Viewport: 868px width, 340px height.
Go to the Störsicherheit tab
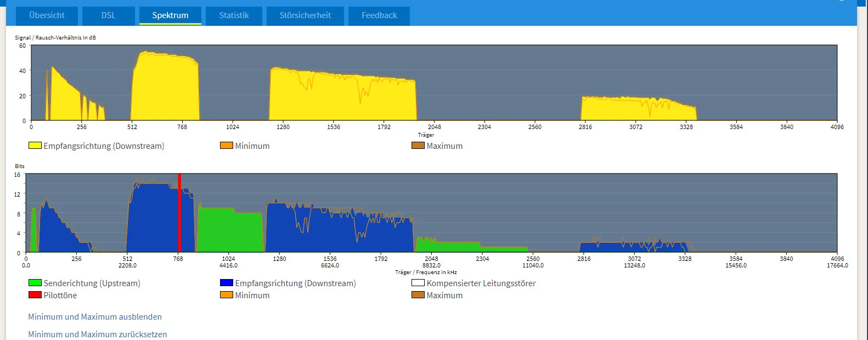coord(305,15)
